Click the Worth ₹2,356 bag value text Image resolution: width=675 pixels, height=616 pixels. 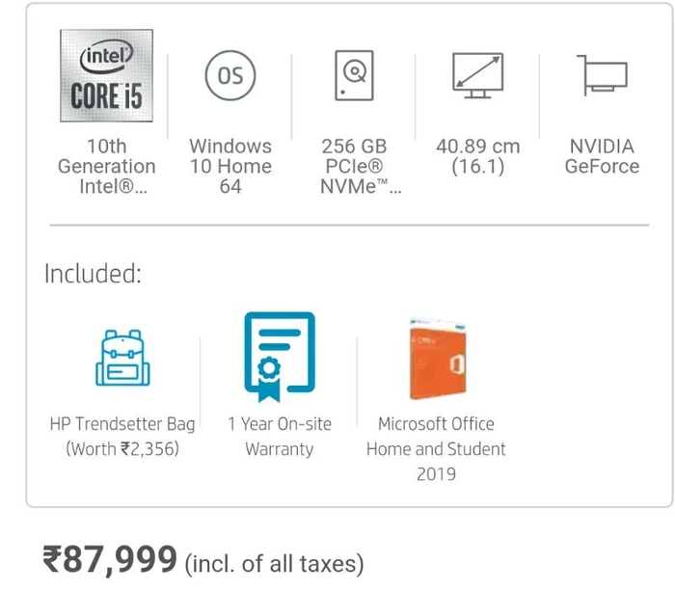122,449
